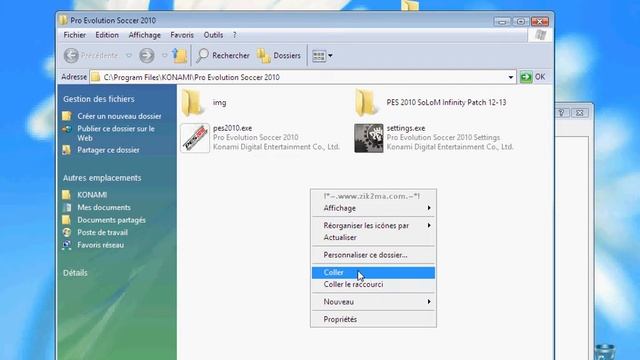This screenshot has width=640, height=360.
Task: Click the title bar folder icon
Action: pyautogui.click(x=63, y=20)
